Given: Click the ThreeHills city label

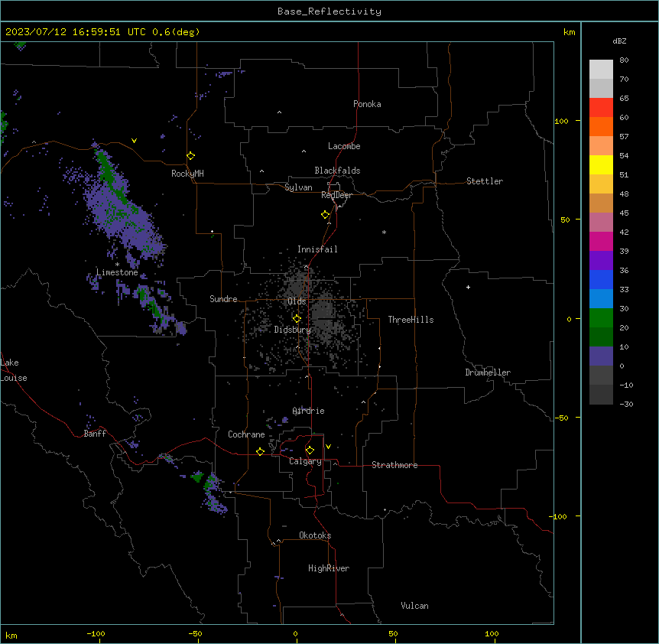Looking at the screenshot, I should [411, 320].
